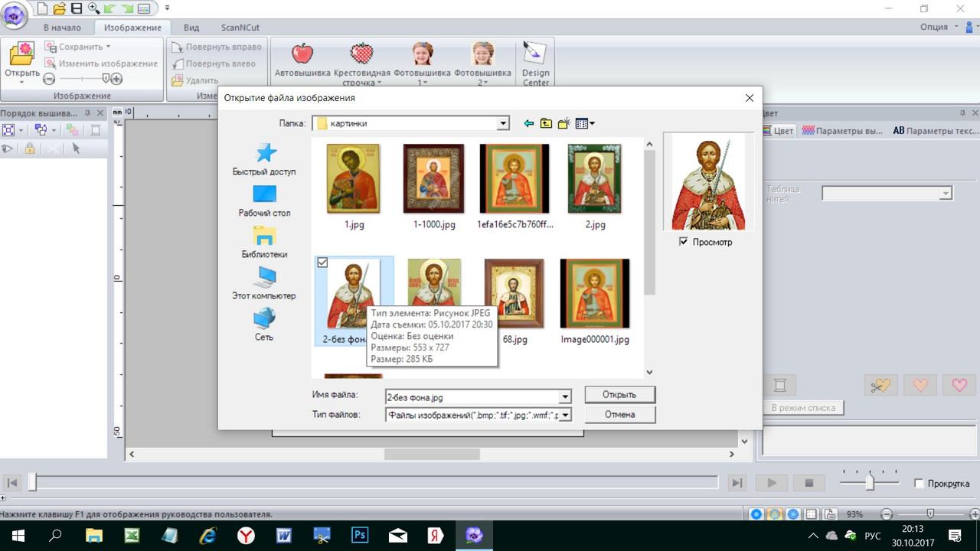Expand the quick access toolbar customize arrow

pyautogui.click(x=168, y=8)
